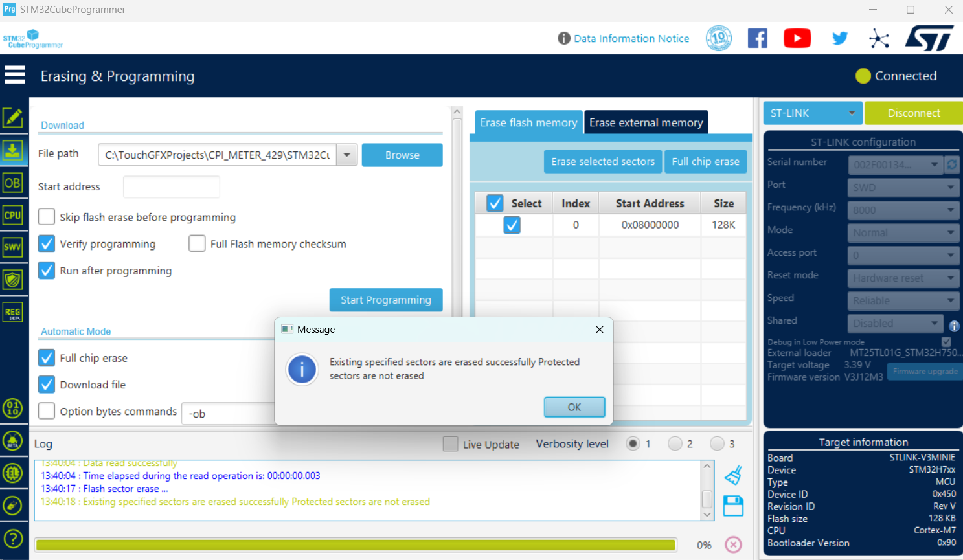Open the help question mark icon
The height and width of the screenshot is (560, 963).
pos(13,539)
